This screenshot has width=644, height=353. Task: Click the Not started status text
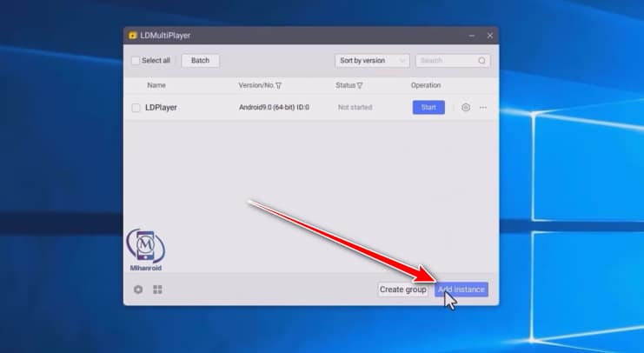click(355, 107)
